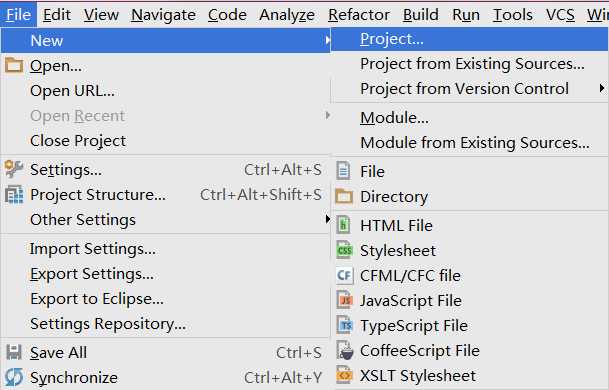Open the Refactor menu
Viewport: 609px width, 390px height.
click(x=358, y=15)
